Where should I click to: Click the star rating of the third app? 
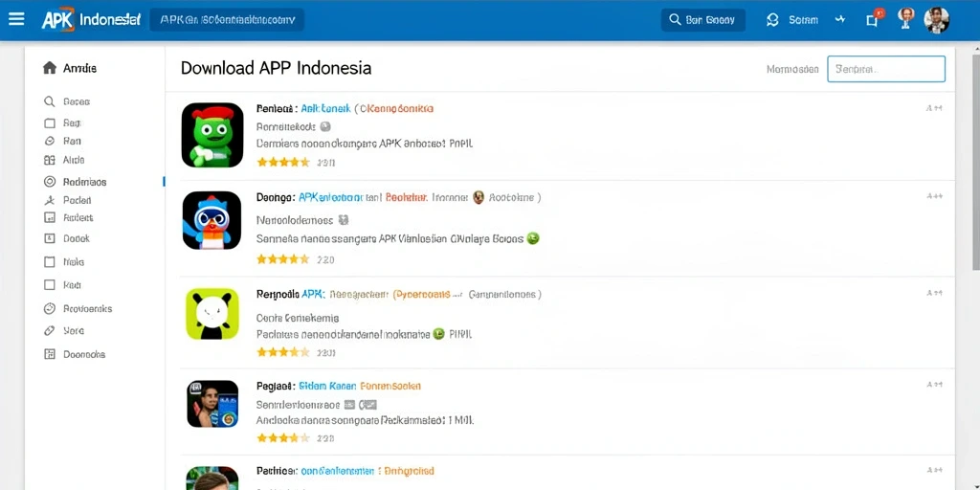point(283,352)
